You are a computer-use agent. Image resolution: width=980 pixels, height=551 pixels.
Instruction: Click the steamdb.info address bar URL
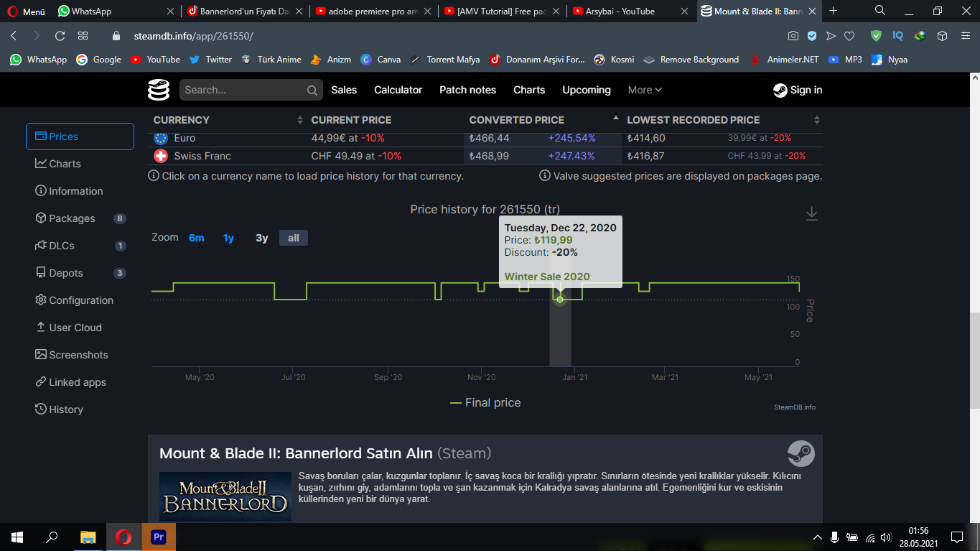(193, 36)
